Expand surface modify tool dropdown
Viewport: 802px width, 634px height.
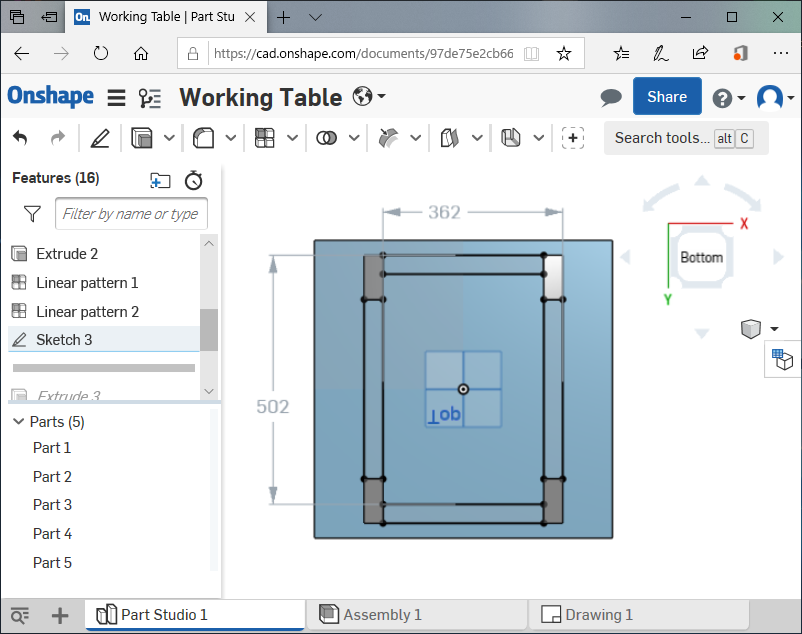click(x=416, y=138)
